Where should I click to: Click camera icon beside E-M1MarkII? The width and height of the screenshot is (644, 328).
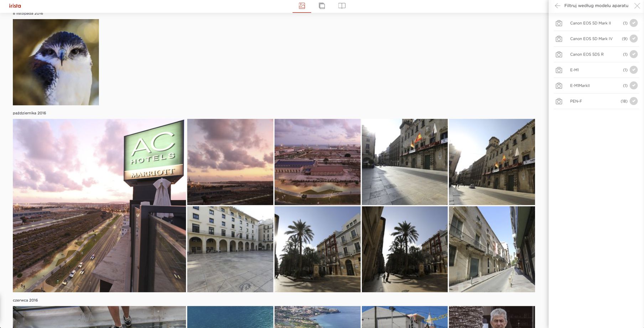pyautogui.click(x=559, y=86)
